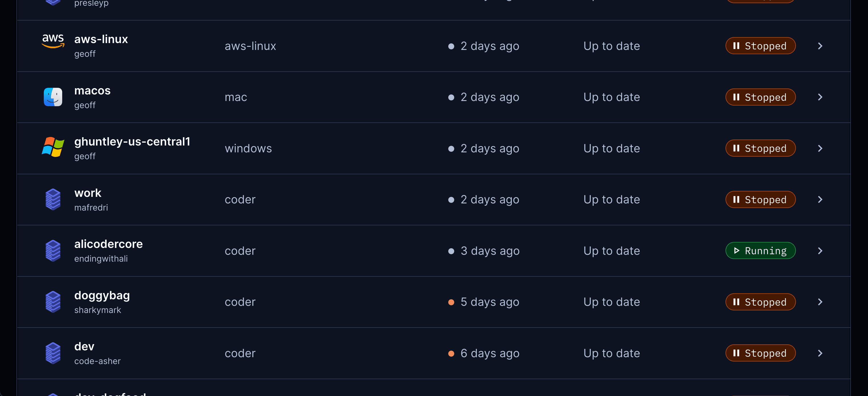Viewport: 868px width, 396px height.
Task: Click the Coder icon beside alicodercore
Action: click(53, 250)
